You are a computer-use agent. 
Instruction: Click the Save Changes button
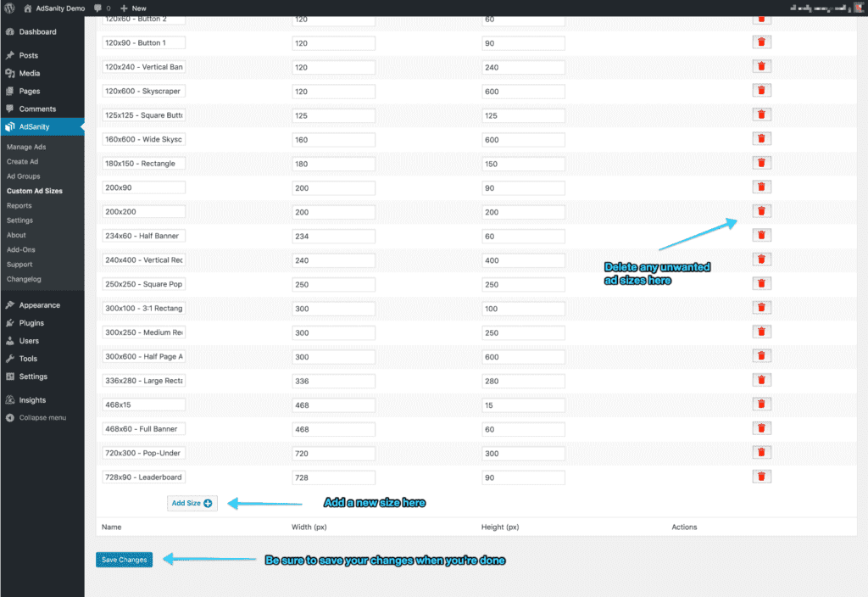[124, 560]
